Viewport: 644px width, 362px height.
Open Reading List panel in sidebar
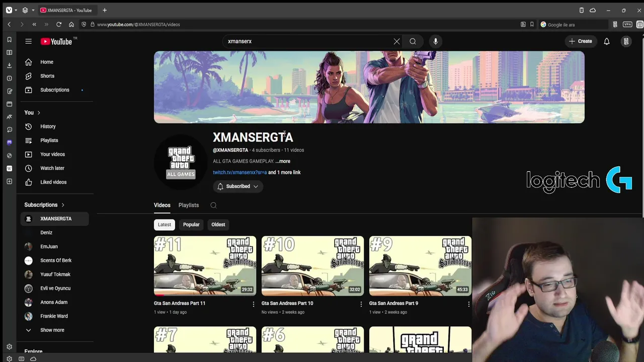9,52
